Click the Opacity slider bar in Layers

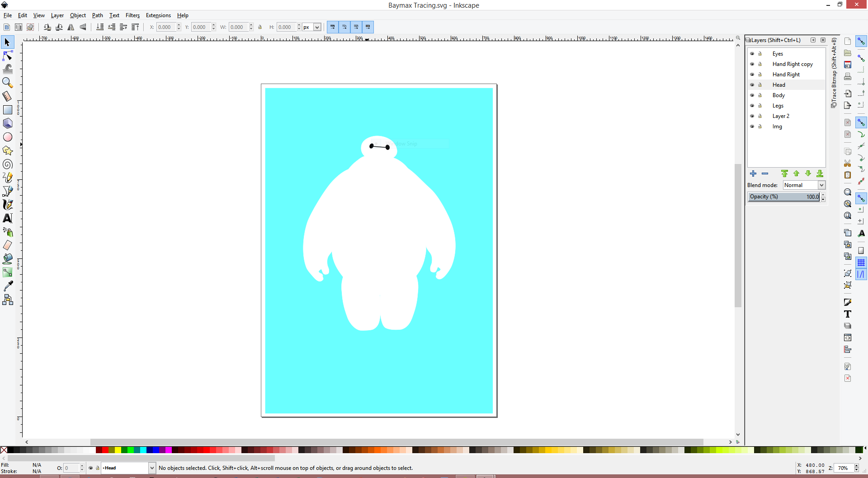click(784, 197)
